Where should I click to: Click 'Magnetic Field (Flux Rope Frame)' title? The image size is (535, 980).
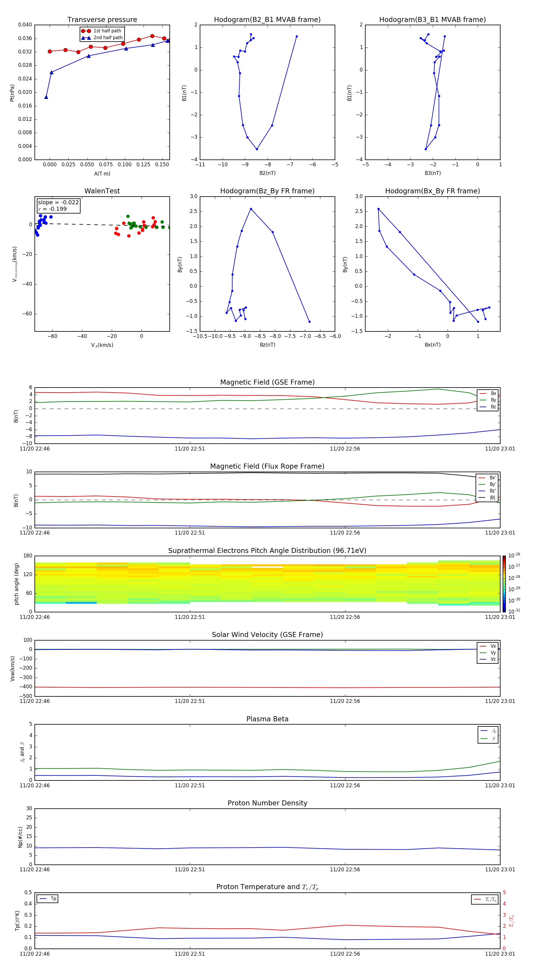coord(267,467)
